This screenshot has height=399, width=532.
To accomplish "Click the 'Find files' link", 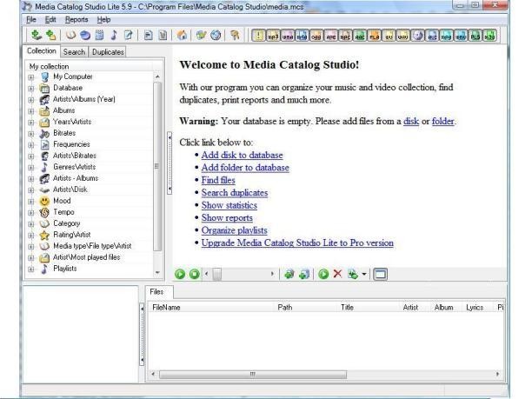I will 218,180.
